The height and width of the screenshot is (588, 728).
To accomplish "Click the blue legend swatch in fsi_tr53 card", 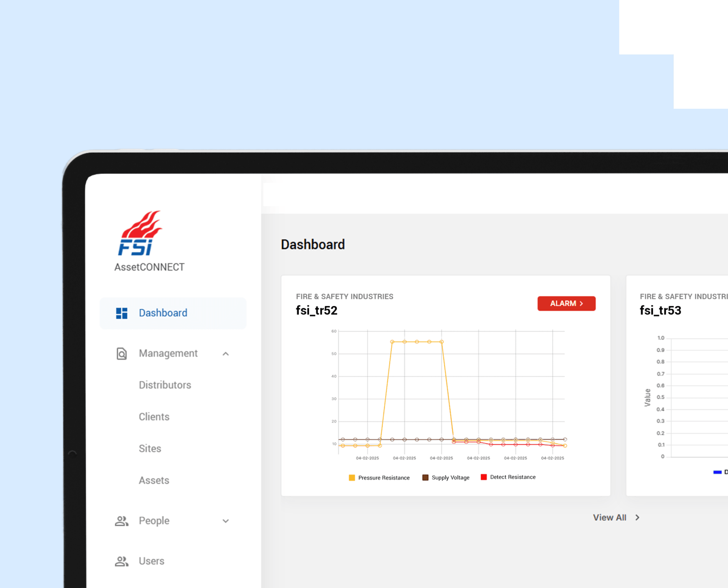I will point(717,472).
